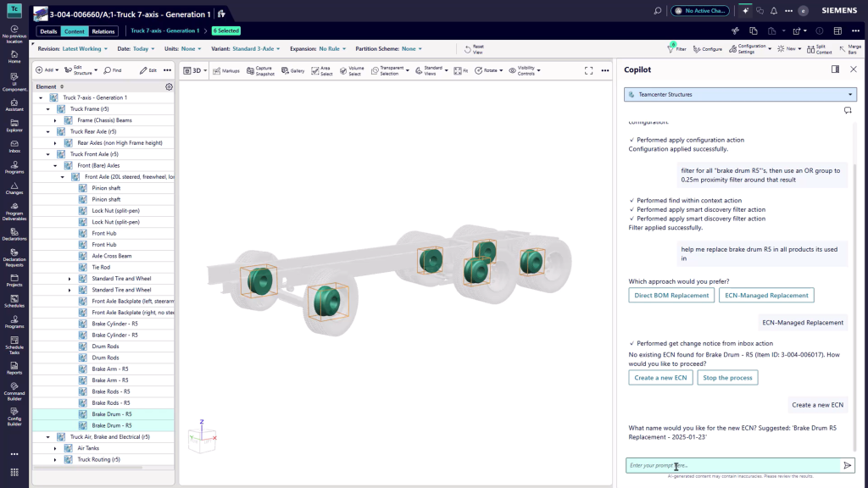Image resolution: width=868 pixels, height=488 pixels.
Task: Open Projects from the sidebar
Action: [14, 280]
